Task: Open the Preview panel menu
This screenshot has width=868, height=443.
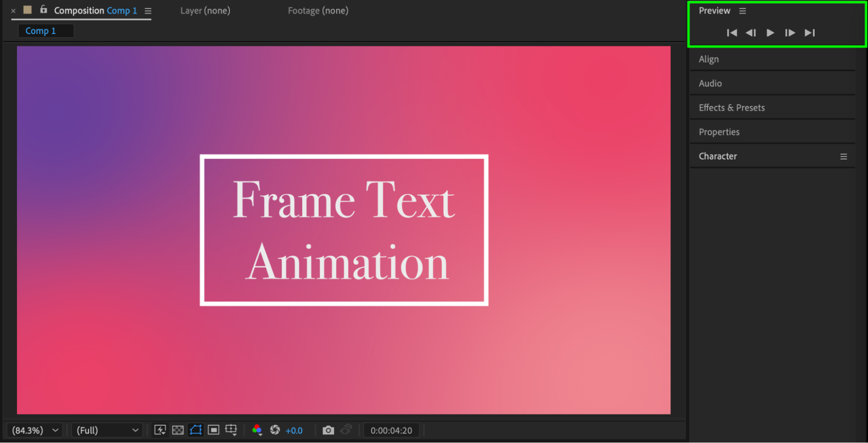Action: point(743,11)
